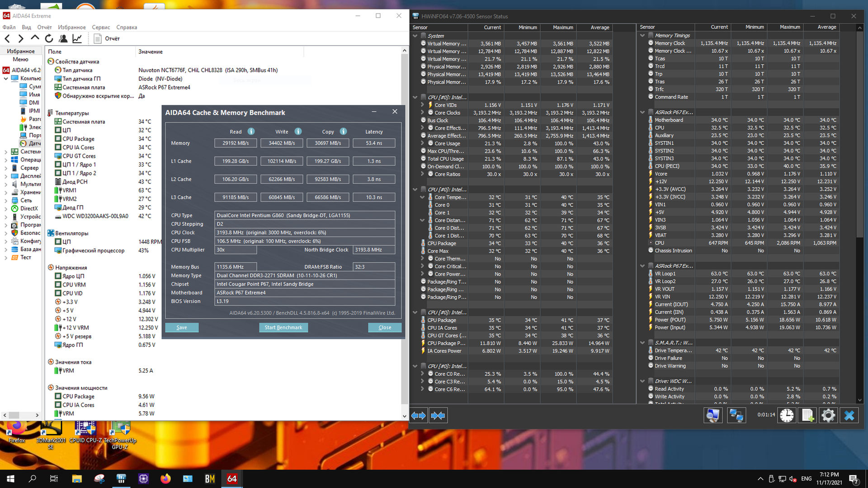Close HWiNFO sensors with blue X
Image resolution: width=868 pixels, height=488 pixels.
[x=849, y=415]
